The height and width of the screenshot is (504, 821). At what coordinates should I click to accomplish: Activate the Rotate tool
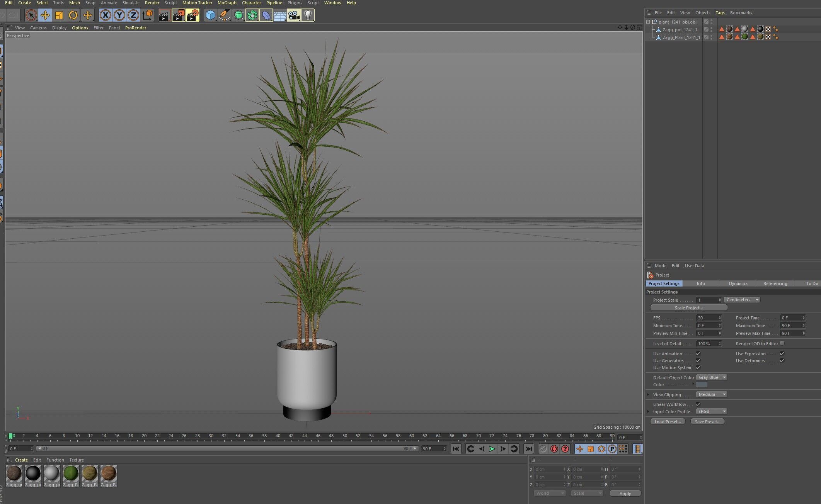73,15
